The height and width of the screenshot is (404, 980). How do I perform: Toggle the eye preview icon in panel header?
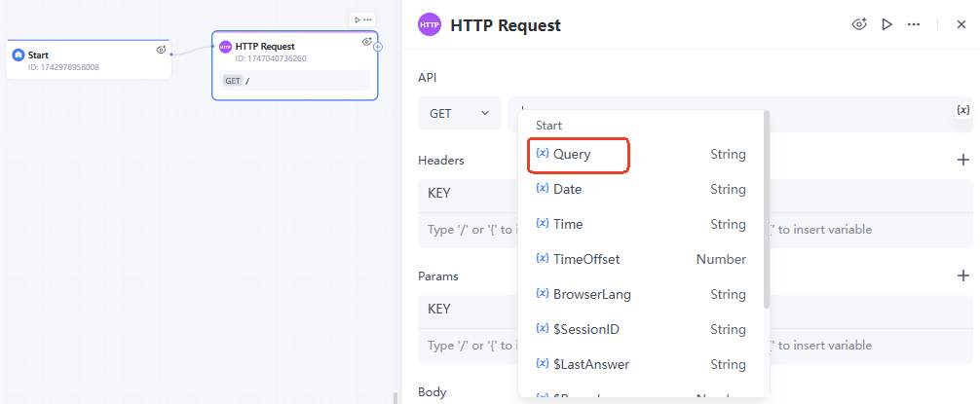coord(860,25)
